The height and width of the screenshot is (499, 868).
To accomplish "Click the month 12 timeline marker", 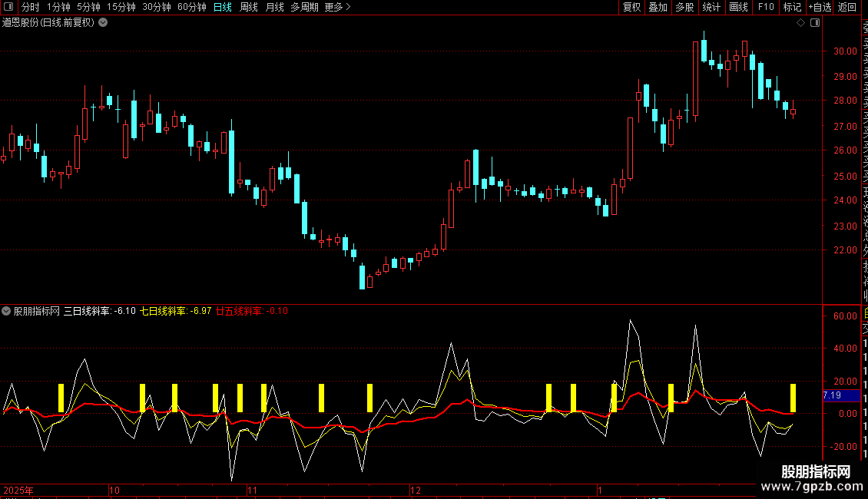I will [416, 490].
